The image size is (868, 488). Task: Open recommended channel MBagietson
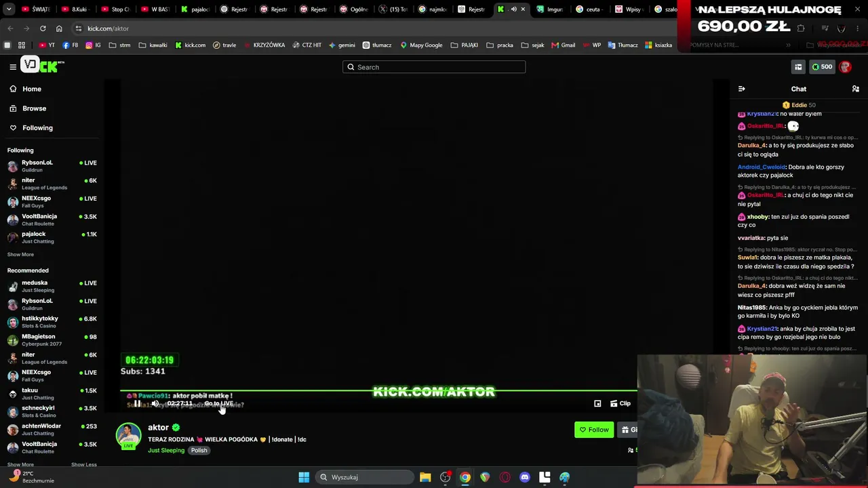[x=52, y=340]
